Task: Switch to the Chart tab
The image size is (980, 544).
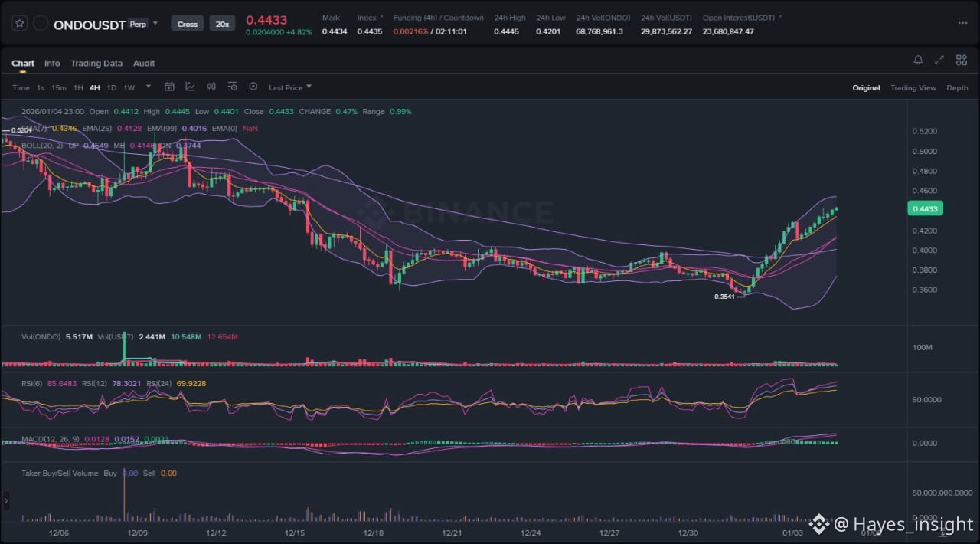Action: [23, 64]
